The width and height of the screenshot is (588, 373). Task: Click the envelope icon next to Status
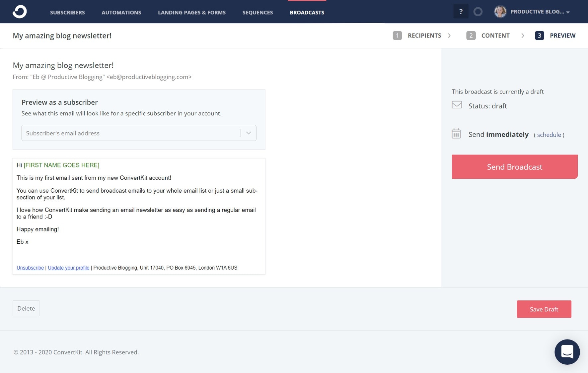pyautogui.click(x=457, y=105)
